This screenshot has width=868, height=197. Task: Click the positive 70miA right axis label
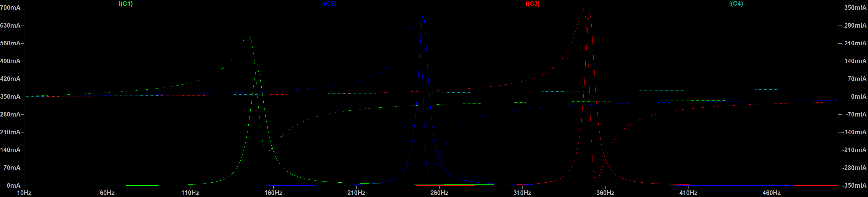857,79
